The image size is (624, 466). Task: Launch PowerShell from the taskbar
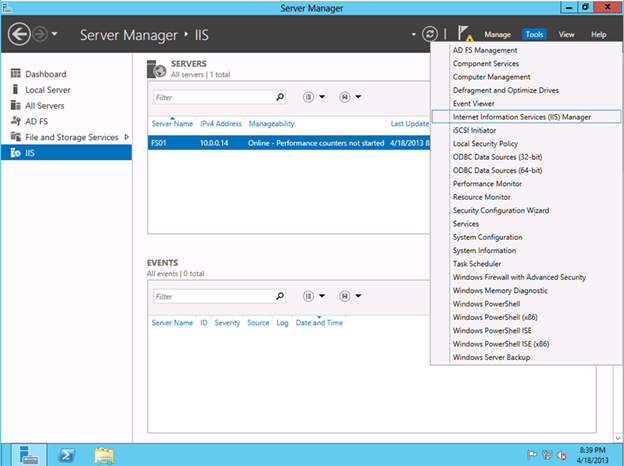click(66, 455)
